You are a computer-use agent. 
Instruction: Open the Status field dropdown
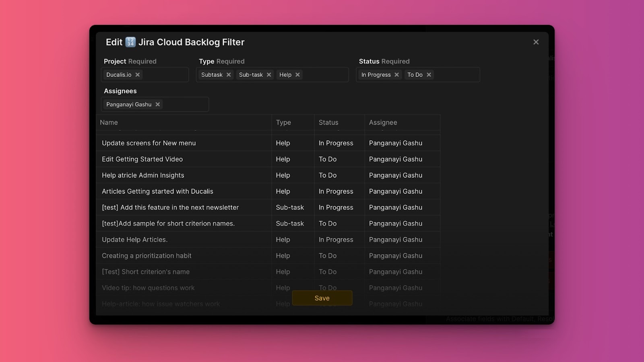pos(418,75)
